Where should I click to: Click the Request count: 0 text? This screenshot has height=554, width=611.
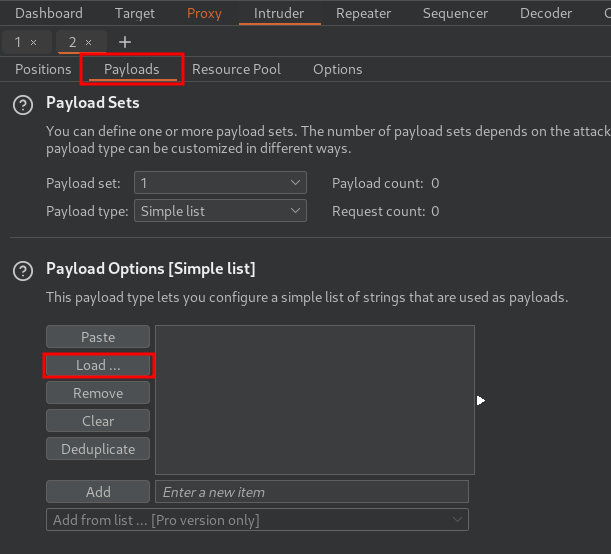pyautogui.click(x=385, y=211)
